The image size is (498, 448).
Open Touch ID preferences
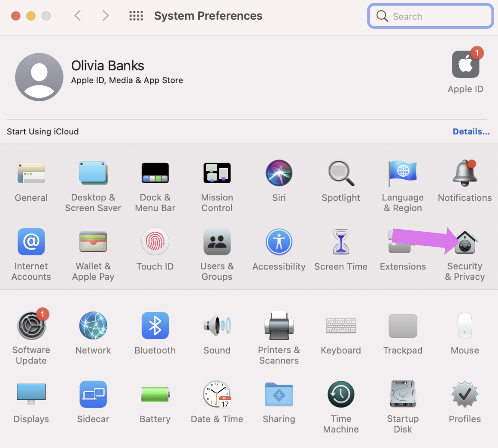pos(155,242)
